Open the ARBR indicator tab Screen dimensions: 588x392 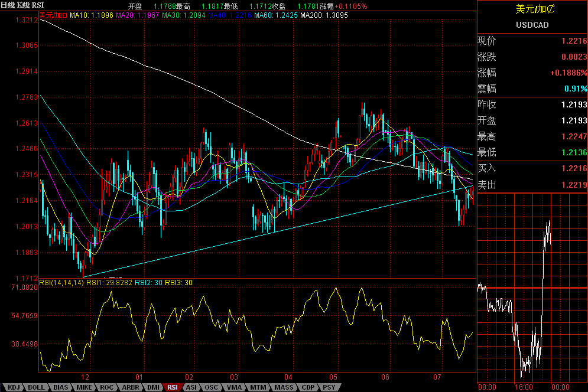130,387
